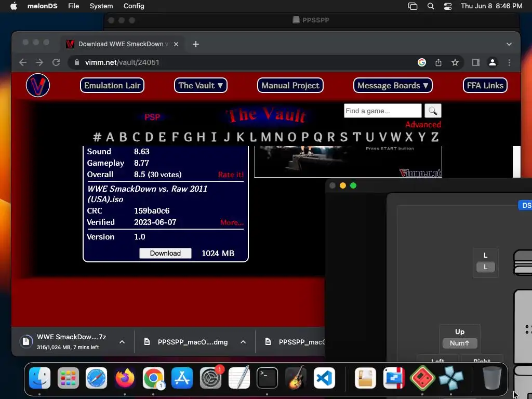Open Stage Manager icon in menu bar
The width and height of the screenshot is (532, 399).
tap(413, 6)
